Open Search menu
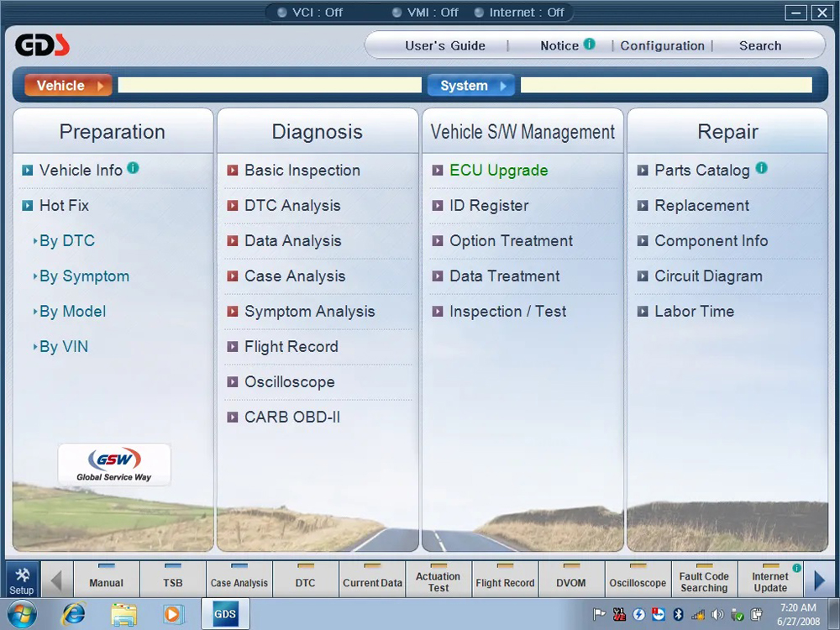The image size is (840, 630). [760, 45]
